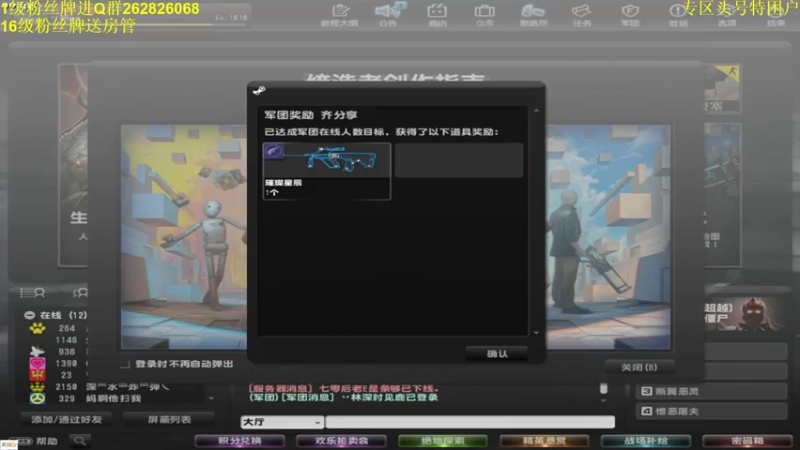Open the 军团 clan shield icon

pyautogui.click(x=630, y=11)
